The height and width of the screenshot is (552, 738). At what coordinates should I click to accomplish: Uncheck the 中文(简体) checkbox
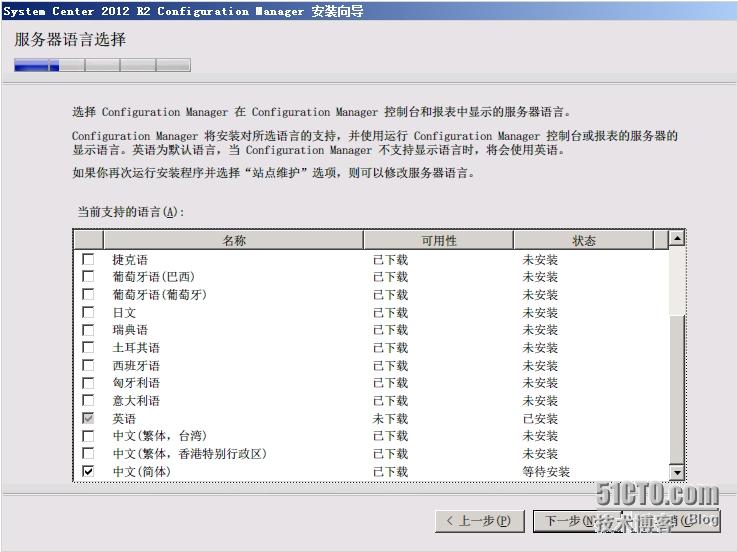tap(88, 471)
